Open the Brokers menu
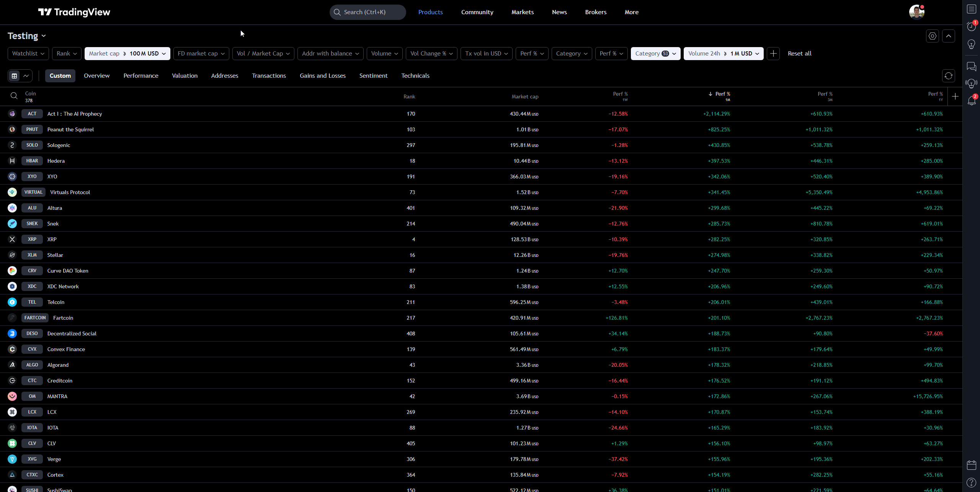This screenshot has height=492, width=980. [596, 12]
